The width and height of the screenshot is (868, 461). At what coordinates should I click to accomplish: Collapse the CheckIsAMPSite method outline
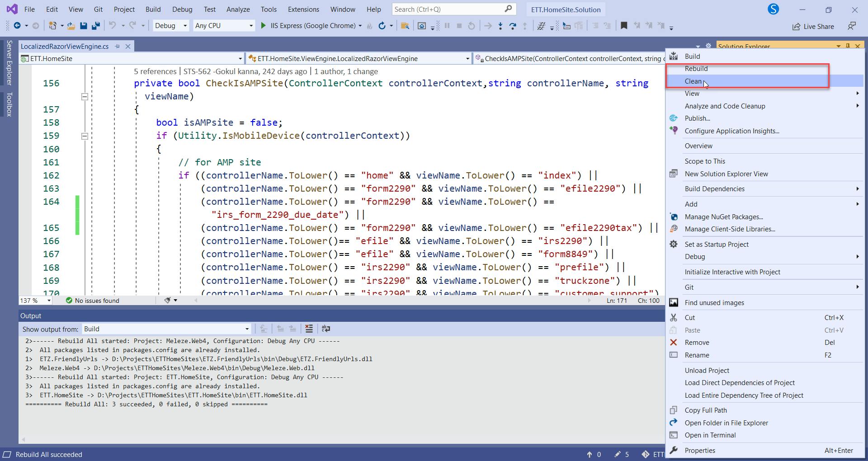point(85,96)
